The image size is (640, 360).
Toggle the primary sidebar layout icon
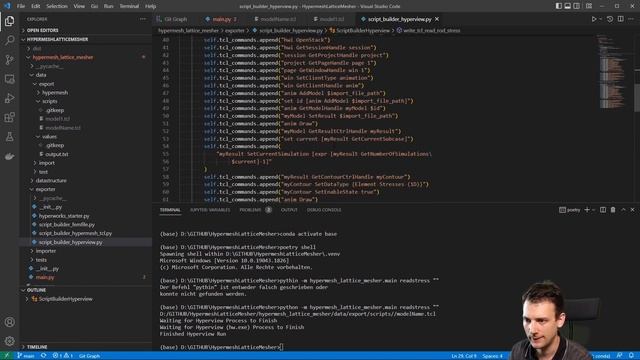(559, 6)
